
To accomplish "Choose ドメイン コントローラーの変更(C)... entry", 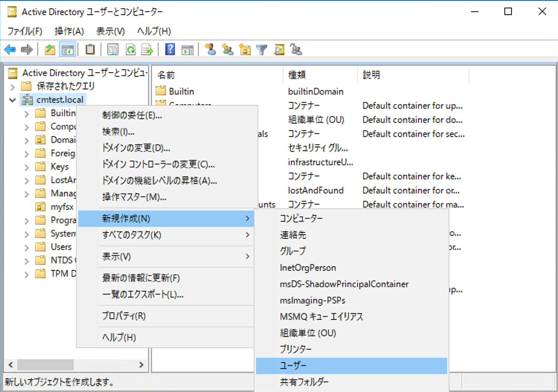I will click(x=166, y=164).
